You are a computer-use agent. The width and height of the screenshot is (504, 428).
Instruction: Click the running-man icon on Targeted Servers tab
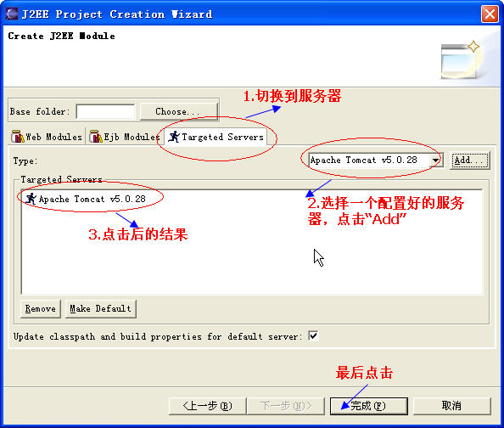click(174, 137)
